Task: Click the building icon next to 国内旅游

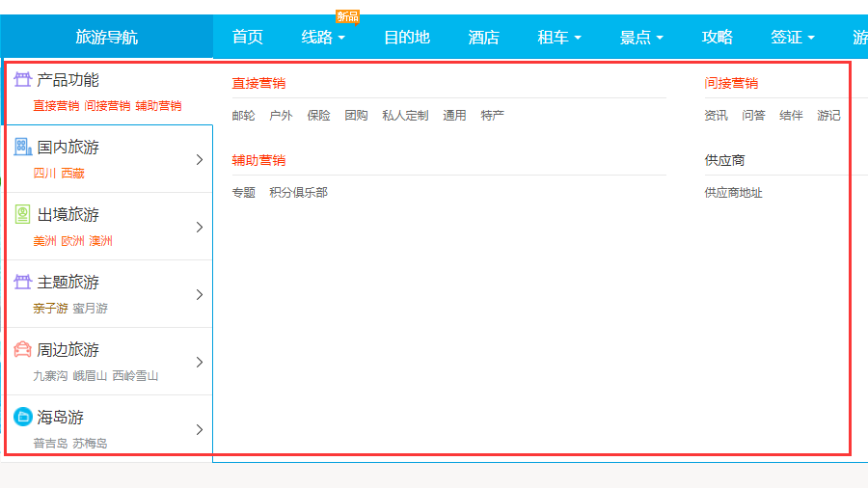Action: (23, 147)
